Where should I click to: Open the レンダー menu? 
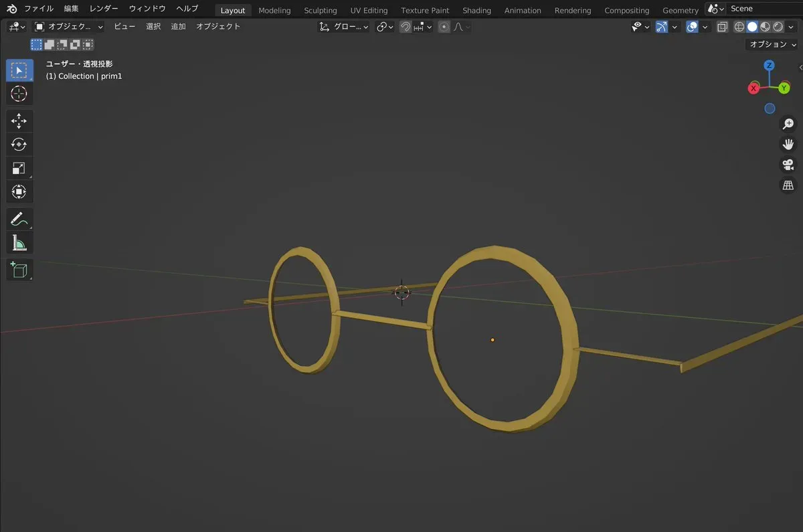(x=104, y=9)
